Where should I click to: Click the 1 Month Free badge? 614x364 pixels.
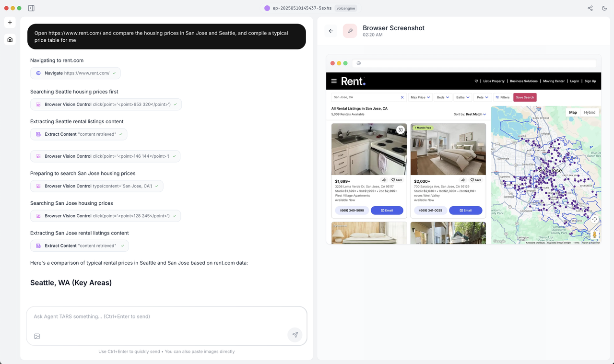[x=423, y=128]
